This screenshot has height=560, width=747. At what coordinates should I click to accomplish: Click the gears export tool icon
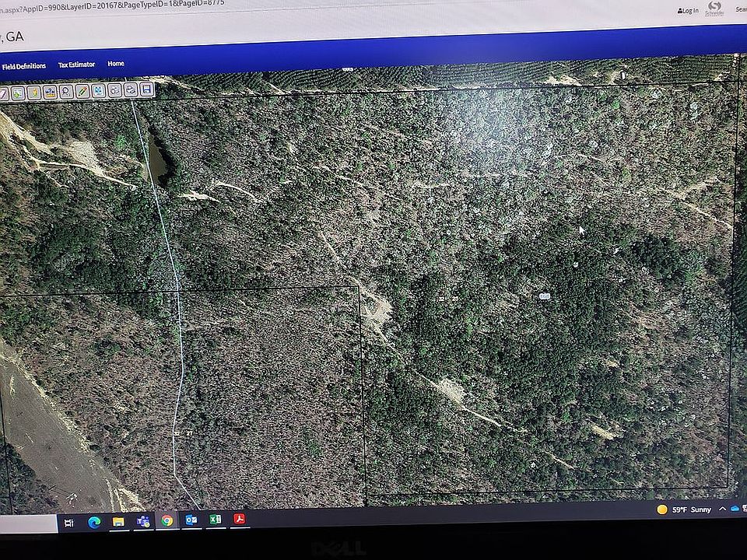point(113,91)
